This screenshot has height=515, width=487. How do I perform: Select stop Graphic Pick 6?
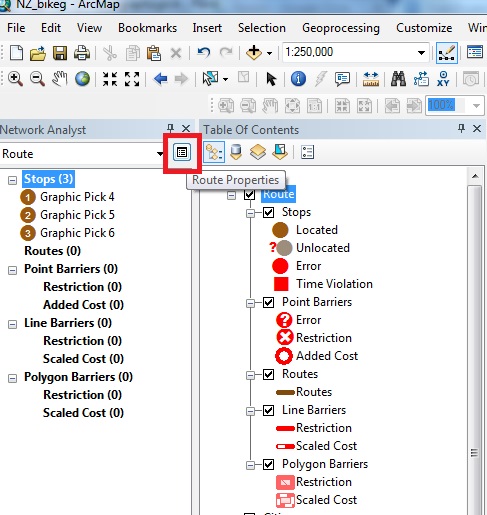pyautogui.click(x=77, y=233)
